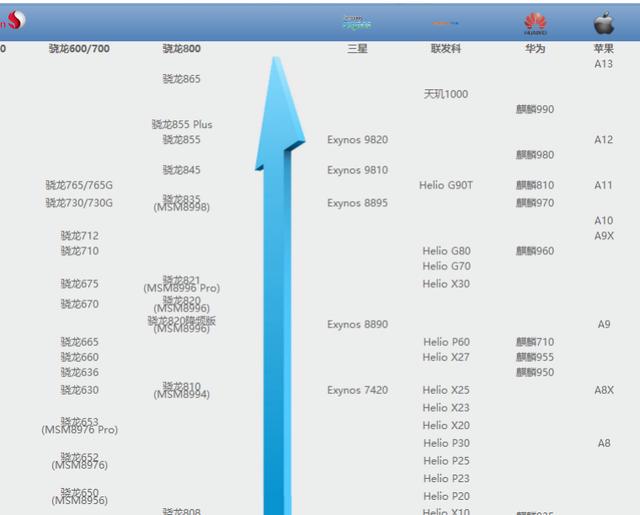
Task: Click the 麒麟990 entry
Action: coord(535,109)
